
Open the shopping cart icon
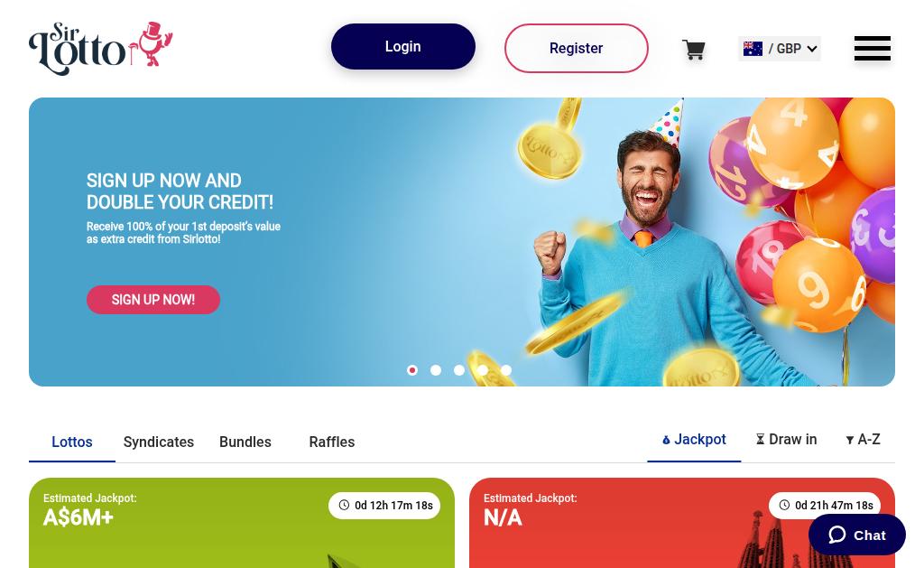(x=694, y=50)
